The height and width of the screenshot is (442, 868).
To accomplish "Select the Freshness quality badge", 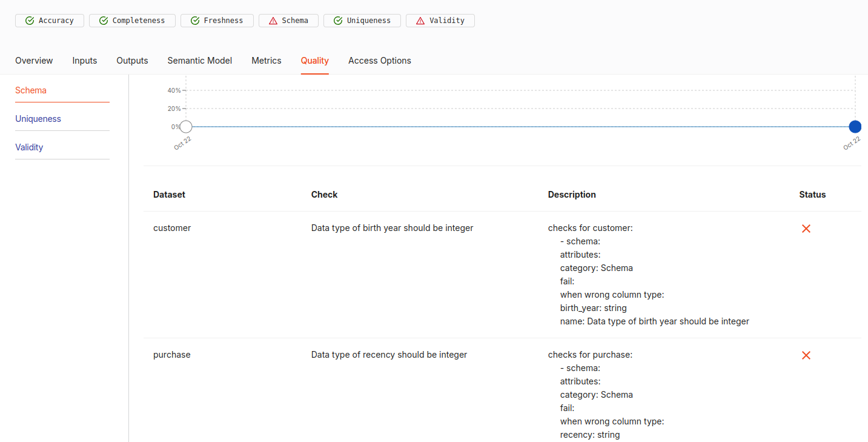I will [217, 21].
